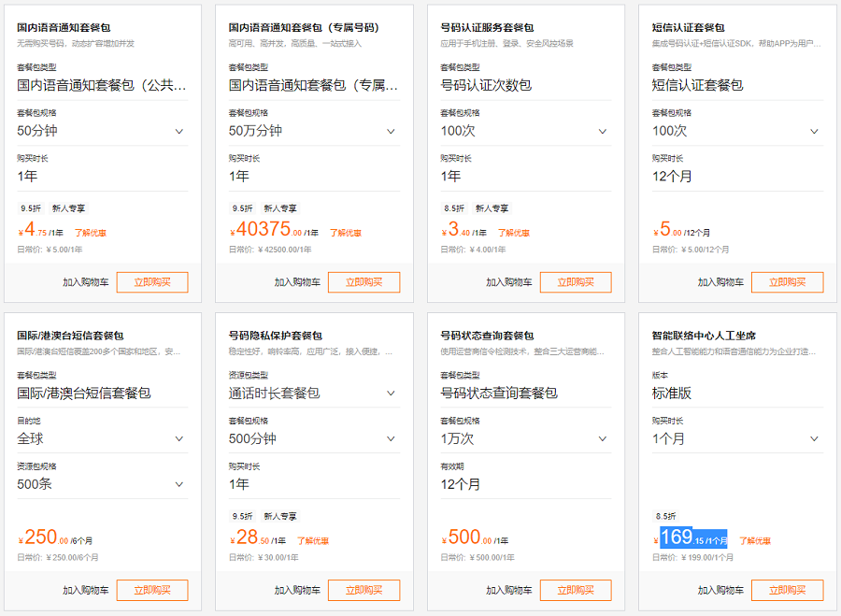Image resolution: width=841 pixels, height=616 pixels.
Task: Add 号码状态查询套餐包 to cart
Action: [x=509, y=590]
